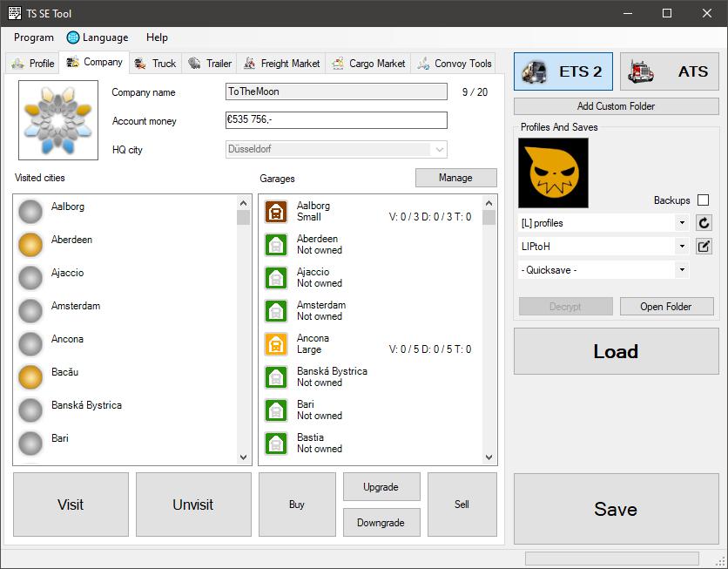Click the Ancona large garage icon
This screenshot has height=569, width=728.
pos(276,344)
